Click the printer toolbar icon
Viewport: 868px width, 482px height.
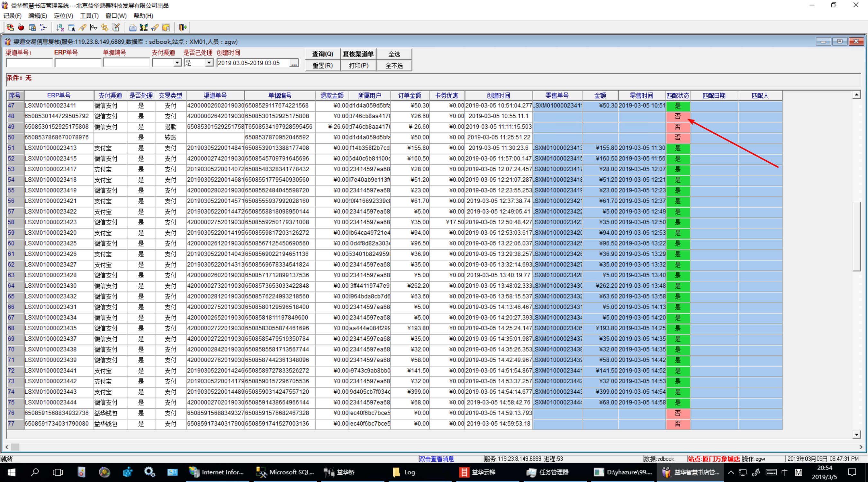132,28
